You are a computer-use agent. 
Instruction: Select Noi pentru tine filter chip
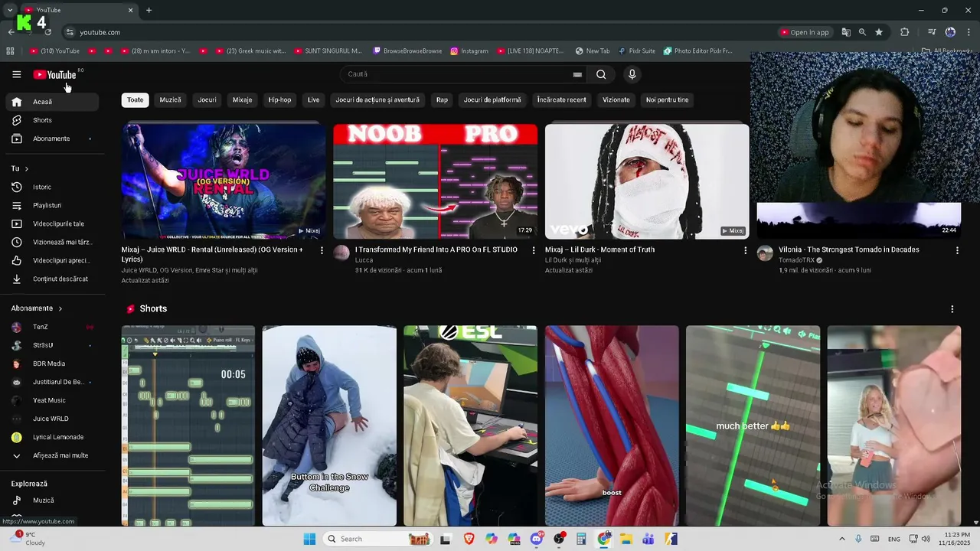[667, 100]
